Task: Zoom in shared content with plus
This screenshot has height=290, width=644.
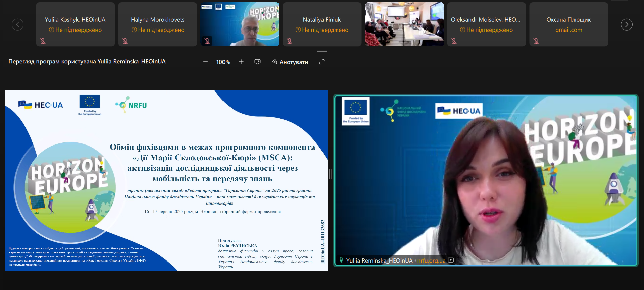Action: coord(241,62)
